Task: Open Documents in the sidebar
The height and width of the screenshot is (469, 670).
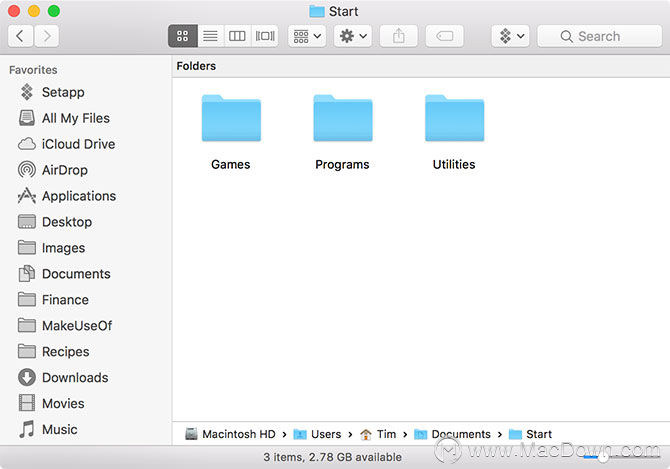Action: [x=65, y=274]
